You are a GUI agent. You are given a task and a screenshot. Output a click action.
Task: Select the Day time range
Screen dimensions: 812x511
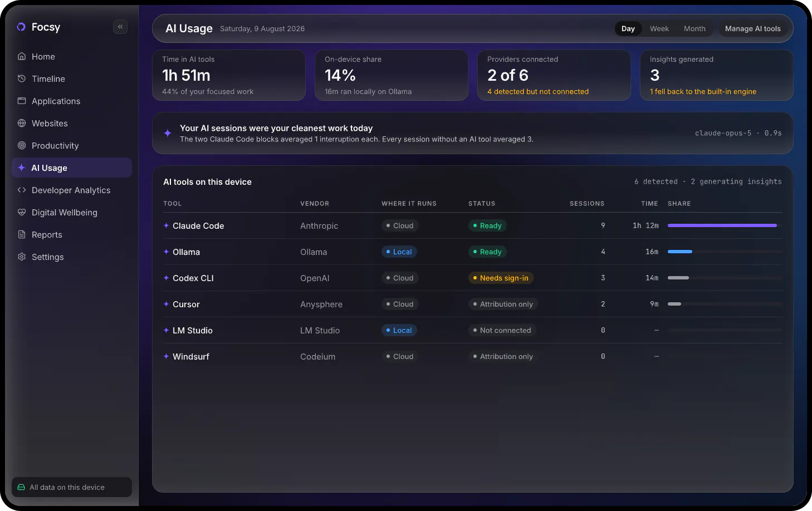628,28
